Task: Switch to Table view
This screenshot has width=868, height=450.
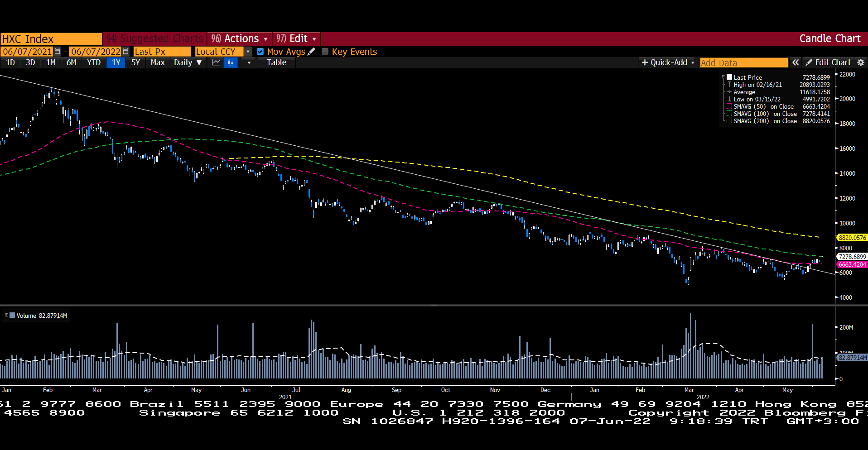Action: click(x=276, y=62)
